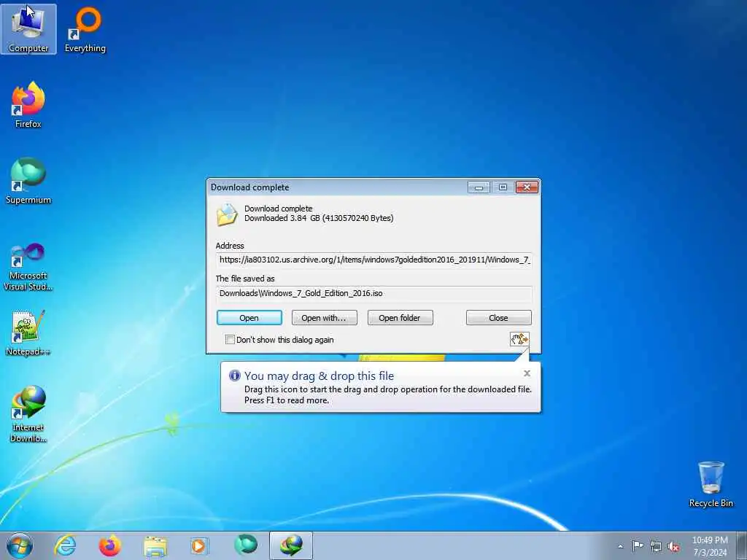Select the Notepad++ desktop shortcut
Image resolution: width=747 pixels, height=560 pixels.
(x=28, y=333)
